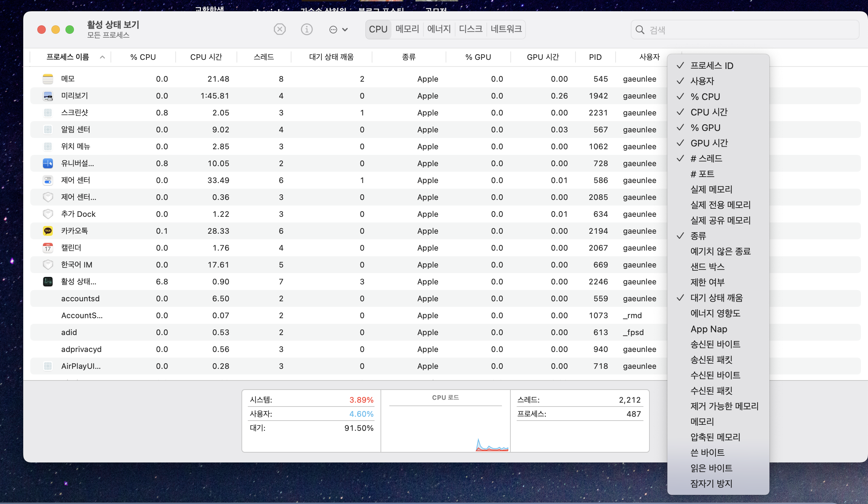Uncheck % GPU column in menu
868x504 pixels.
[x=718, y=127]
